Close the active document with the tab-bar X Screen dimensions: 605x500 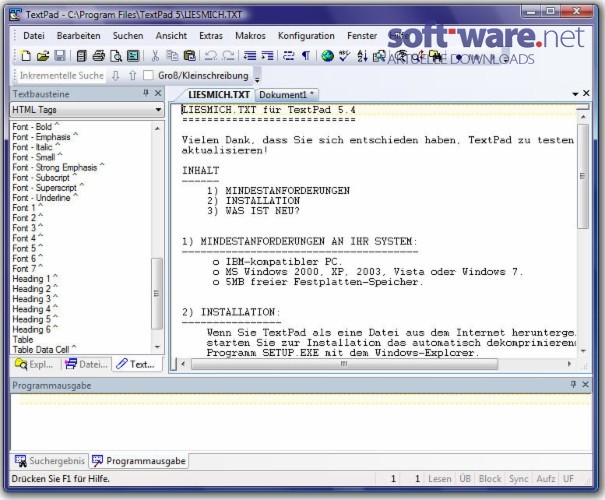coord(586,93)
